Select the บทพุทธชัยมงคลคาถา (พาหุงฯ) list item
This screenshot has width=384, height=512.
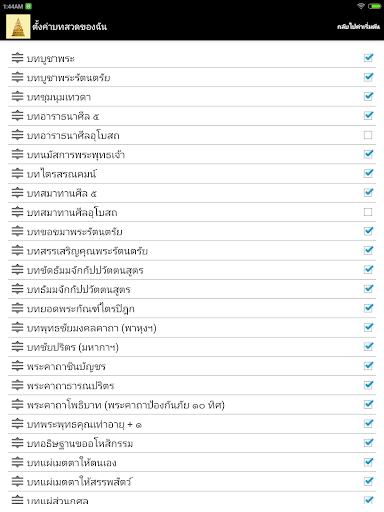tap(192, 328)
